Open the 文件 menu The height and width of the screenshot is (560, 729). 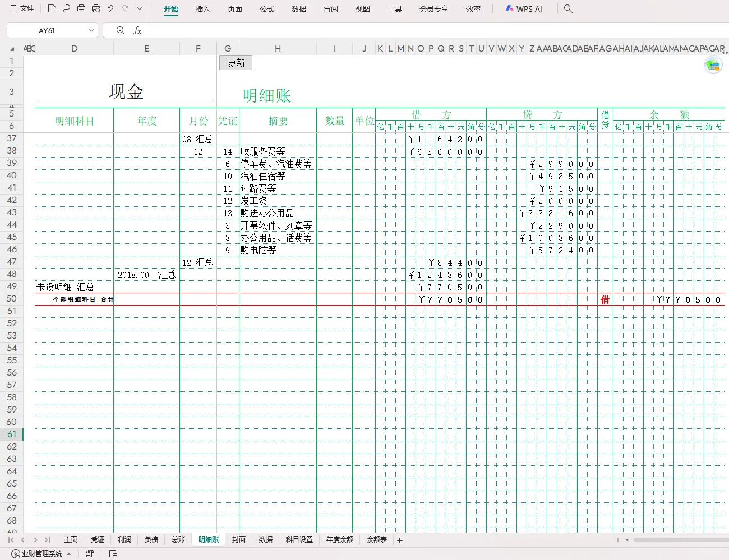tap(22, 8)
